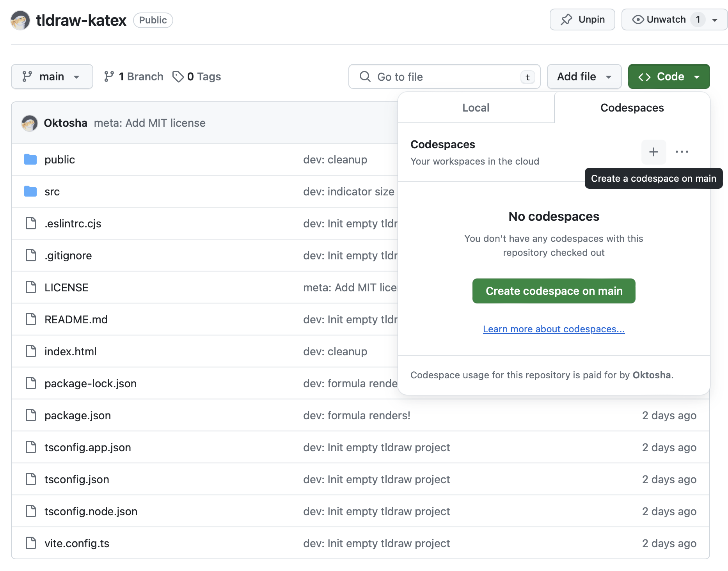Open the codespaces three-dot options menu
Viewport: 728px width, 571px height.
click(682, 152)
